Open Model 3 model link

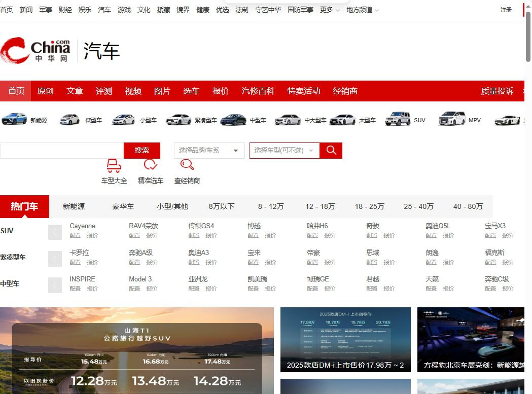pyautogui.click(x=140, y=279)
